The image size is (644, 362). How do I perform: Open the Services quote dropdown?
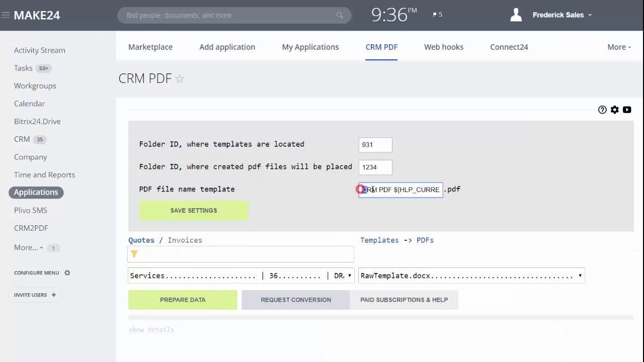click(241, 276)
